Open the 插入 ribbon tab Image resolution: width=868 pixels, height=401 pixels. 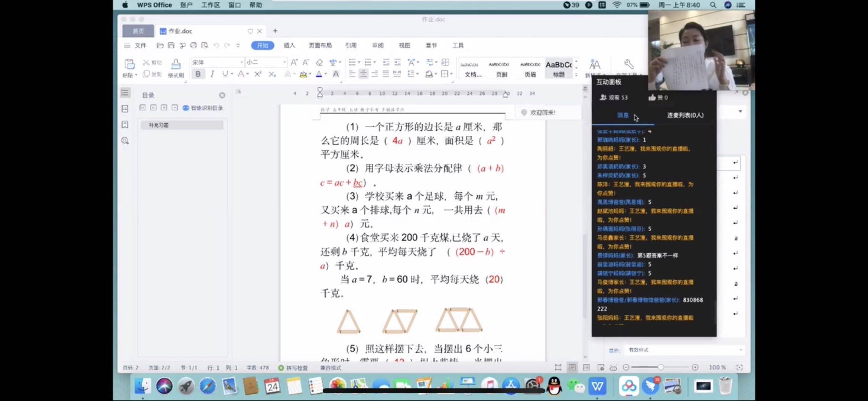pos(289,45)
